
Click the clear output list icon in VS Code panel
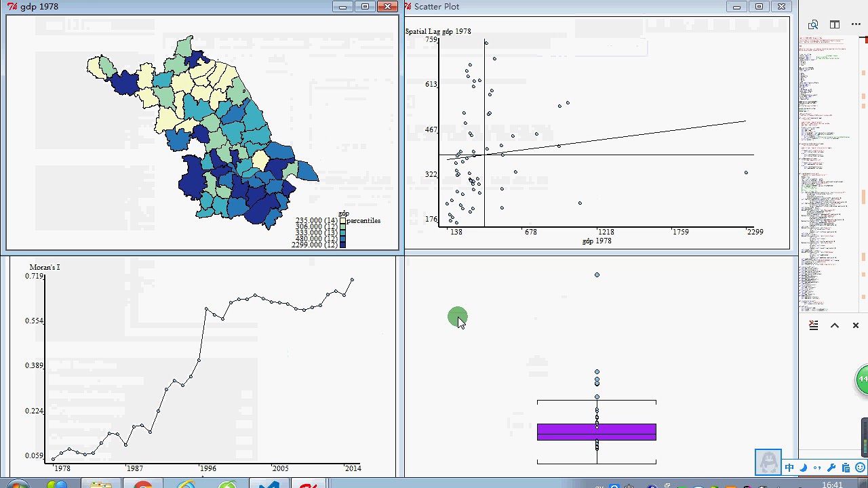813,325
